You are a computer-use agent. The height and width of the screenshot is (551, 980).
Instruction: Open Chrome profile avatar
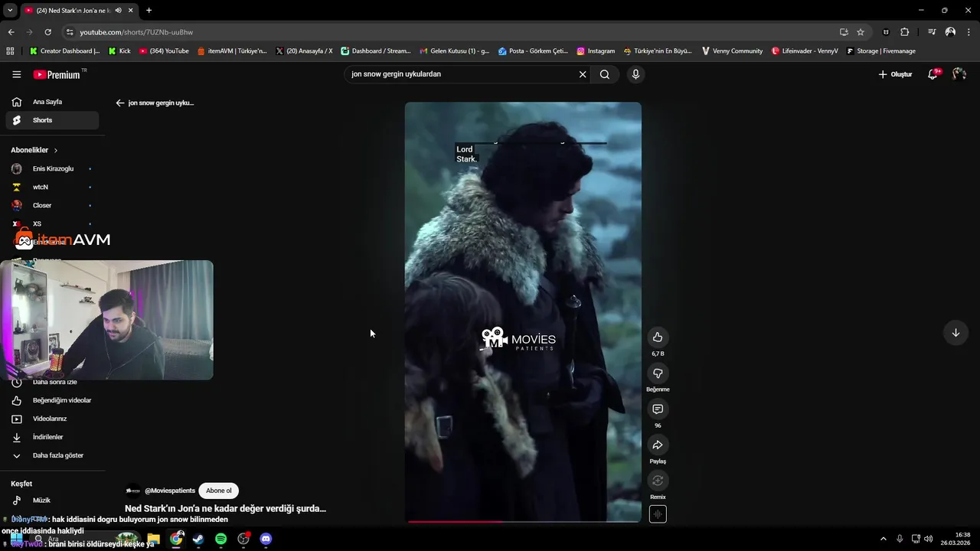pyautogui.click(x=950, y=32)
